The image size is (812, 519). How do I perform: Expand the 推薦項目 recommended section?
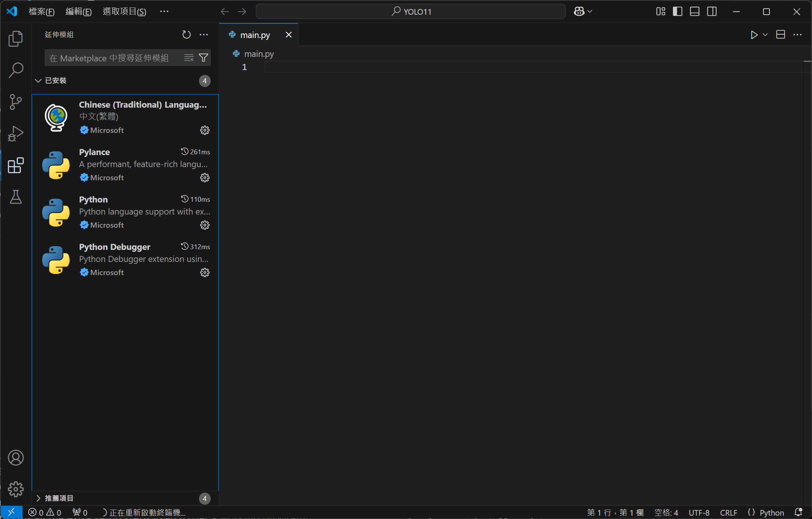38,498
